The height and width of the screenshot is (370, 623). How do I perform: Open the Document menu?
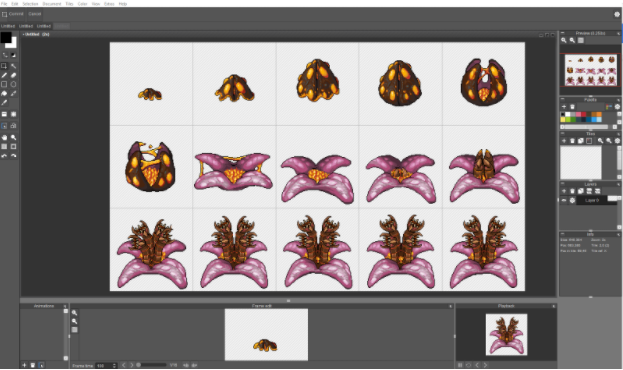tap(52, 4)
